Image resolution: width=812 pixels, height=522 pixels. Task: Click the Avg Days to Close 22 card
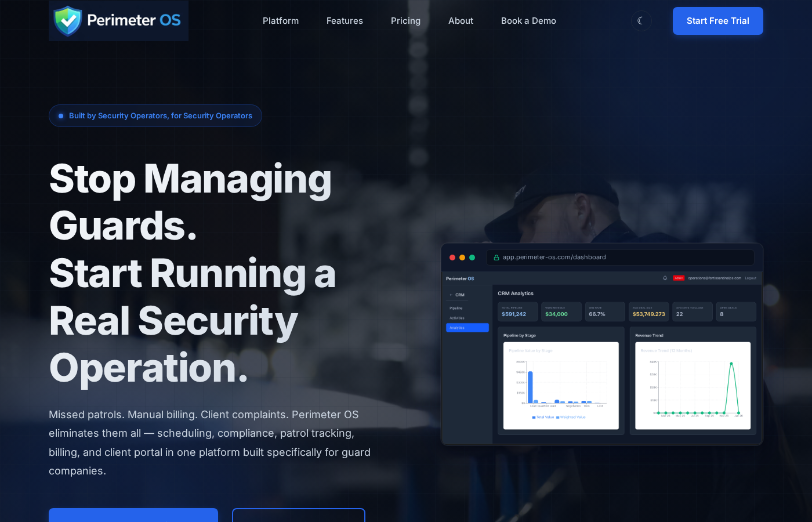(x=693, y=311)
